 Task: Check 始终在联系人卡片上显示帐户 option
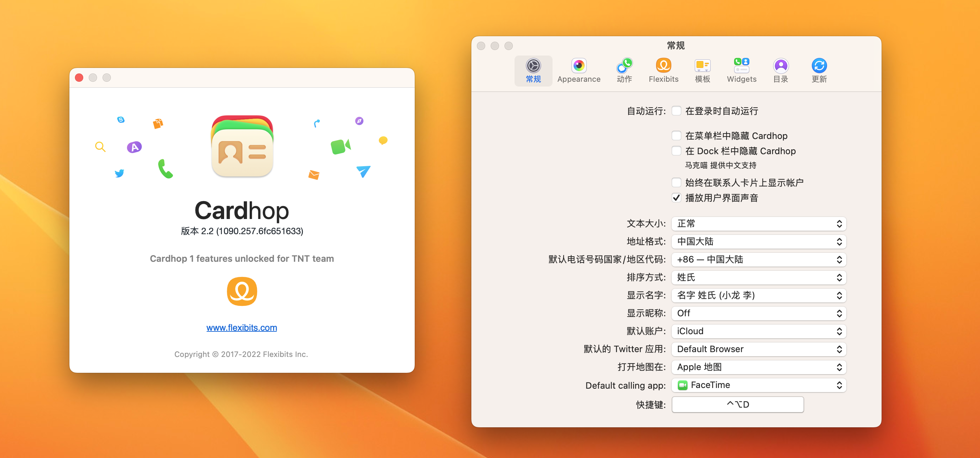pos(676,182)
